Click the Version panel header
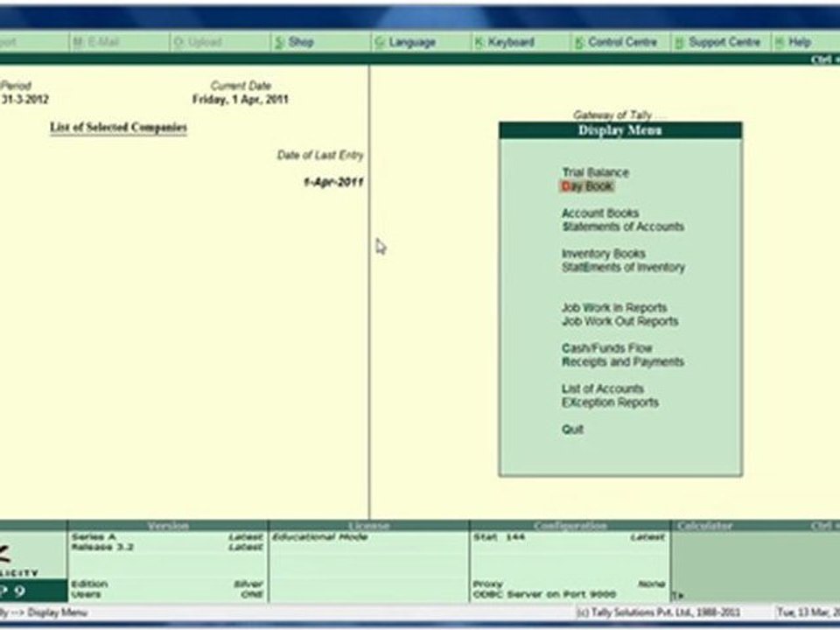This screenshot has width=840, height=630. coord(168,526)
